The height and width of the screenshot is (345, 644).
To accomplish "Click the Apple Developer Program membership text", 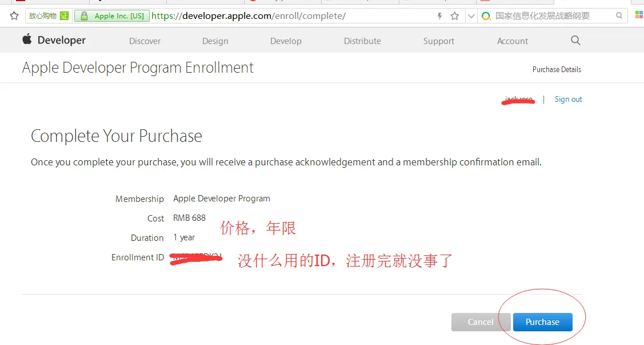I will coord(221,199).
